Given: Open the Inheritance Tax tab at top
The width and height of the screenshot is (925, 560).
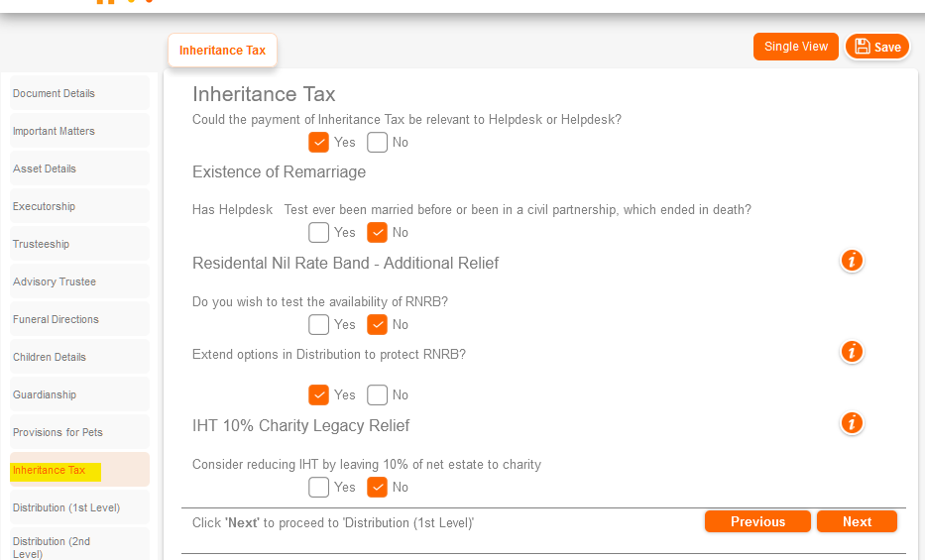Looking at the screenshot, I should tap(222, 51).
